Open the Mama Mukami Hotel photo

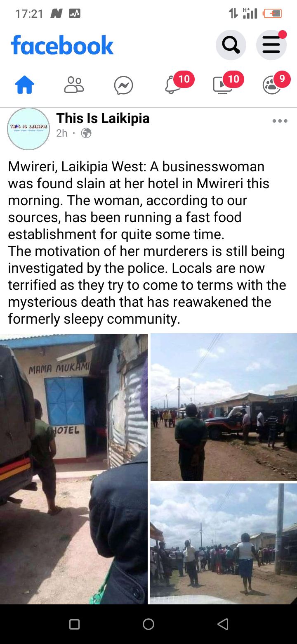pos(74,469)
